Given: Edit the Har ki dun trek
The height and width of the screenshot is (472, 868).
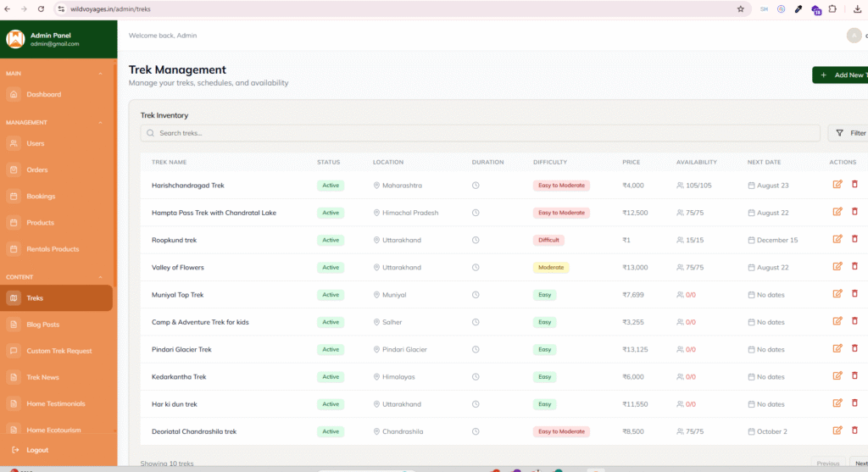Looking at the screenshot, I should pyautogui.click(x=837, y=403).
